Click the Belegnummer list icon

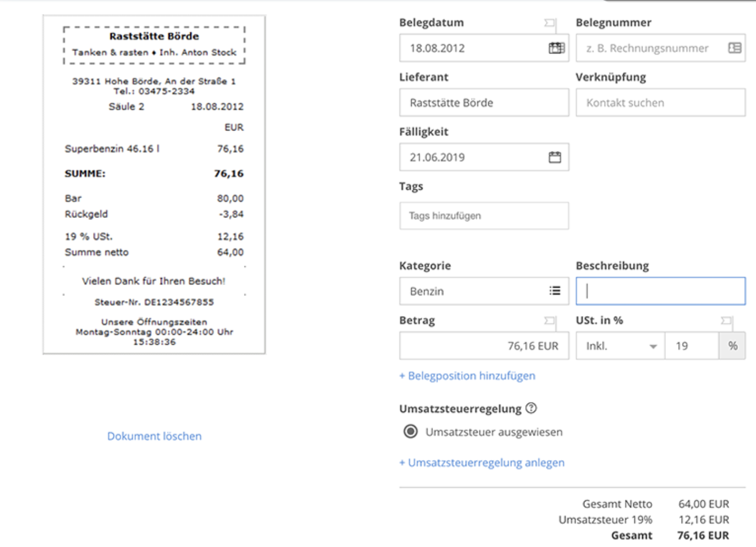734,48
